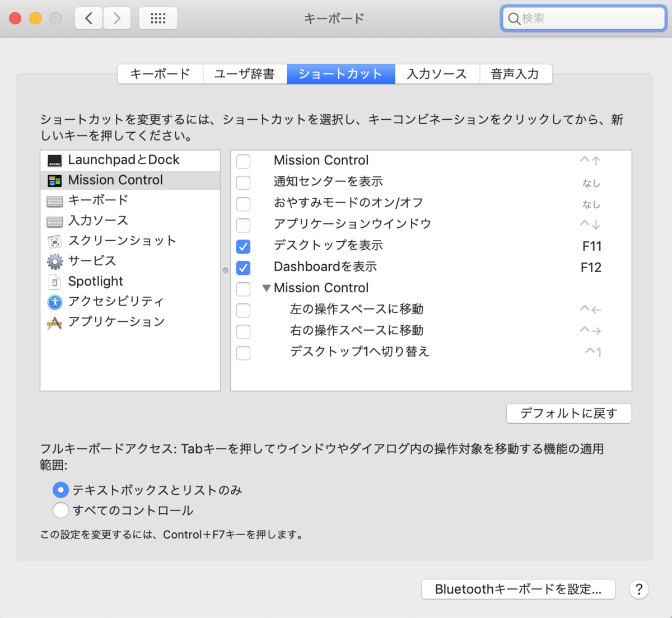Image resolution: width=672 pixels, height=618 pixels.
Task: Click the デスクトップを表示 label
Action: [x=328, y=245]
